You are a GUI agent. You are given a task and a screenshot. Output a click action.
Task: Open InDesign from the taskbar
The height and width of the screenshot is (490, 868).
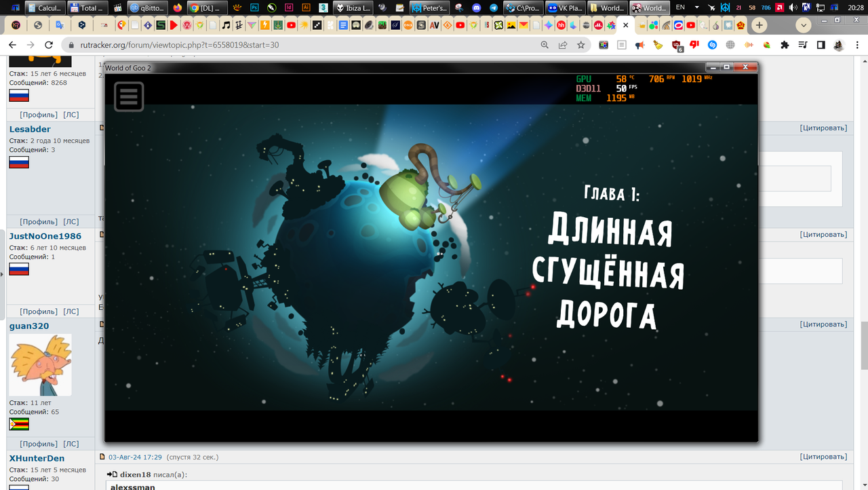pos(289,8)
